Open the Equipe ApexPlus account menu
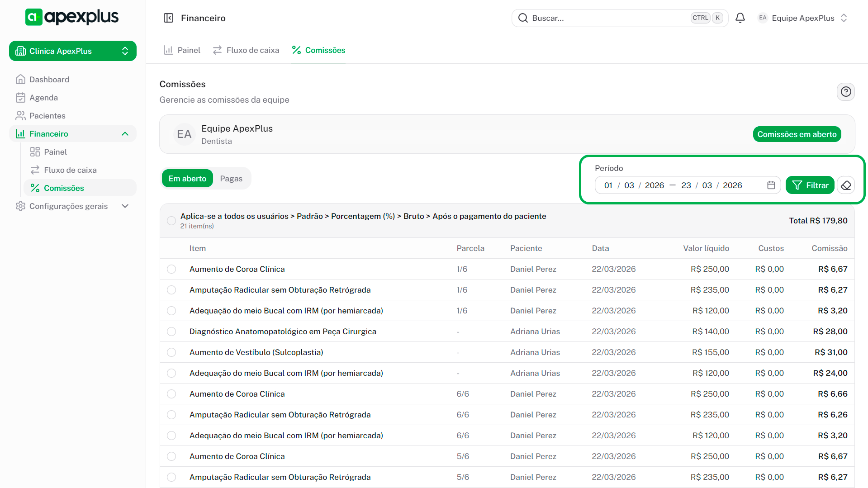Image resolution: width=868 pixels, height=488 pixels. point(802,18)
